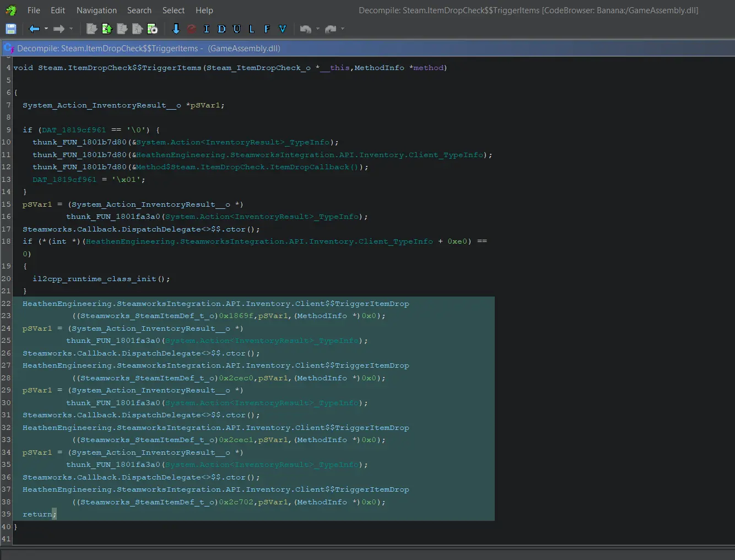Select the __this parameter on line 4

tap(334, 68)
